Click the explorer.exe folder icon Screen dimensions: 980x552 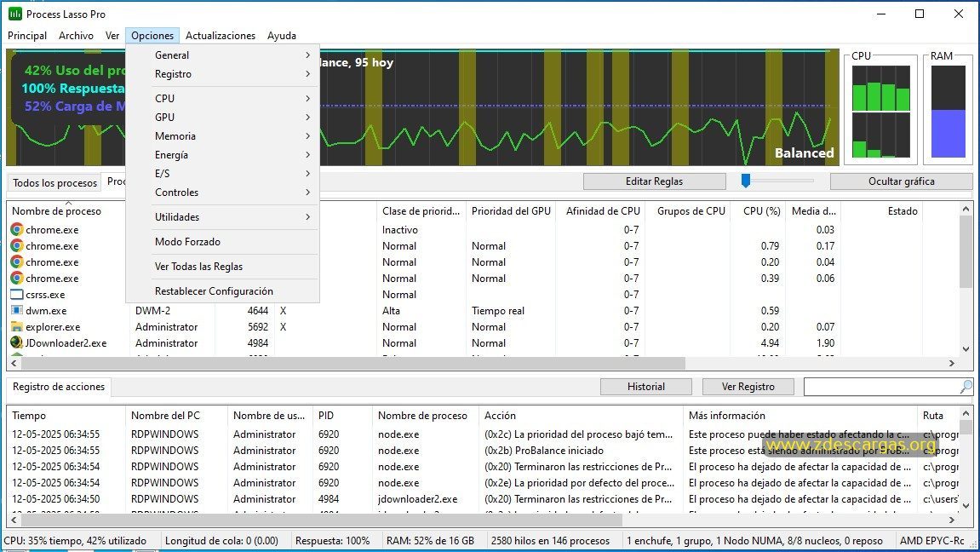tap(17, 327)
